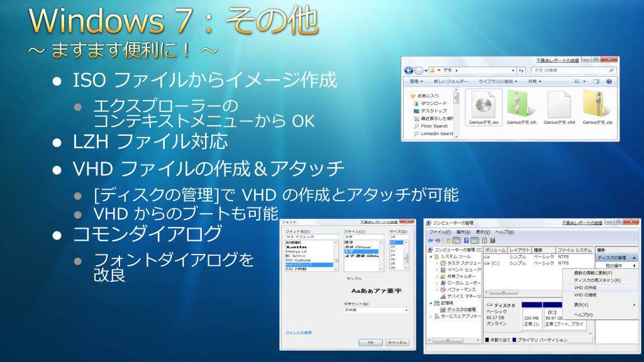This screenshot has height=362, width=644.
Task: Open the 整理 dropdown in the Explorer toolbar
Action: pyautogui.click(x=416, y=81)
